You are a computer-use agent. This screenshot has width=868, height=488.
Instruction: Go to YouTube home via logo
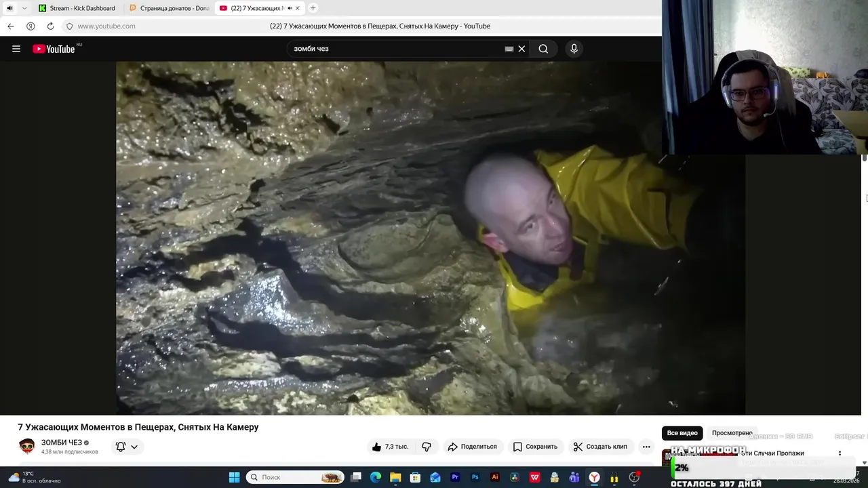tap(54, 49)
